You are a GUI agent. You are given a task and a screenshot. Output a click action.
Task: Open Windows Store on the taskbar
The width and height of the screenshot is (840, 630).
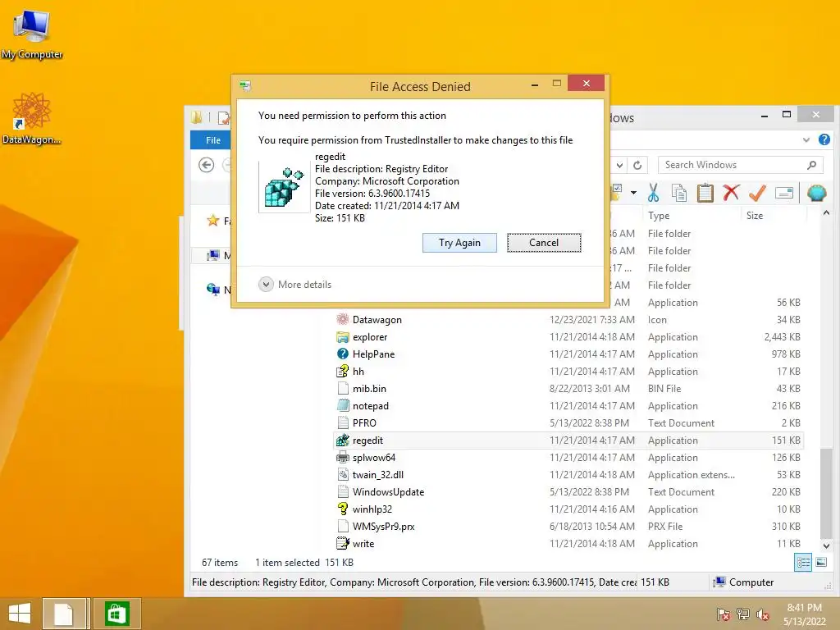[116, 614]
